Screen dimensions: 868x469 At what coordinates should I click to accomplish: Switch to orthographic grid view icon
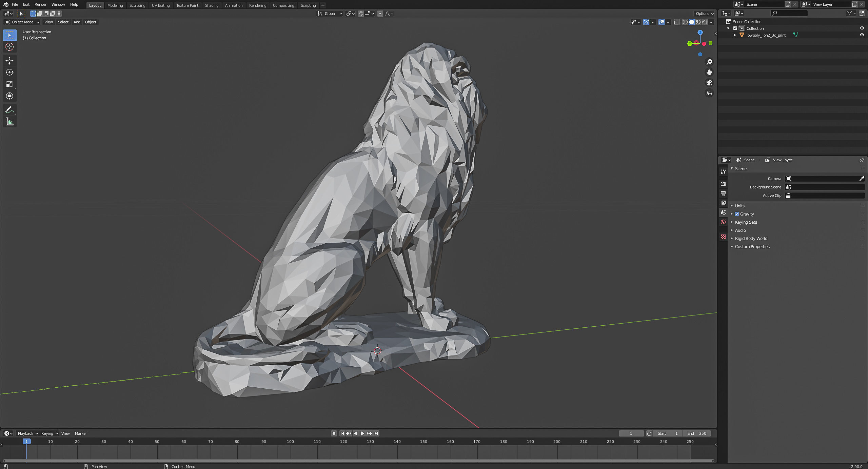(x=709, y=93)
